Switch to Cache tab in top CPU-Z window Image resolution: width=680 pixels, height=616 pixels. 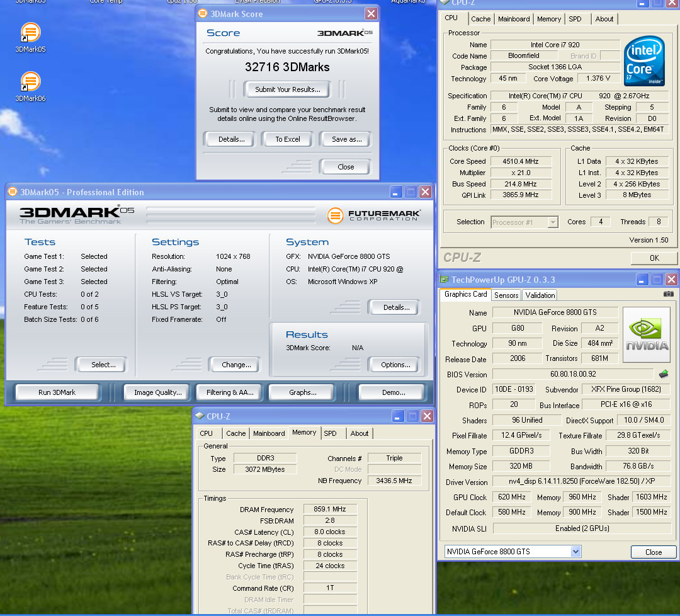480,19
